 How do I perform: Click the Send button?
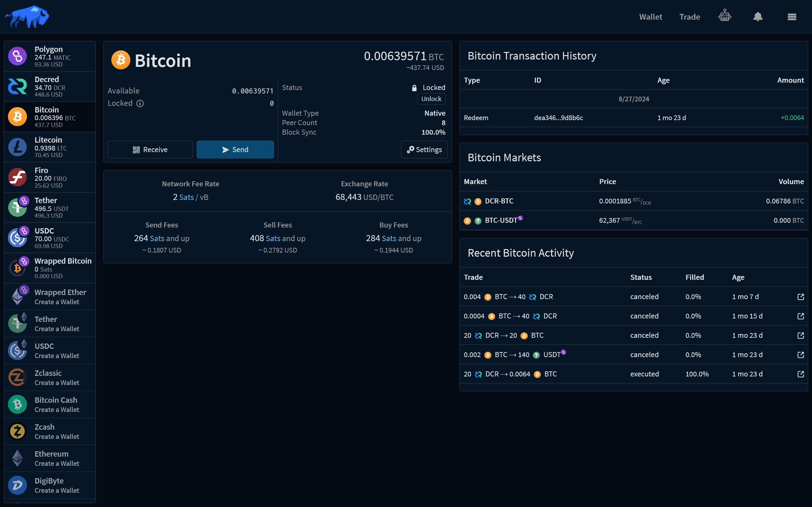(x=235, y=150)
